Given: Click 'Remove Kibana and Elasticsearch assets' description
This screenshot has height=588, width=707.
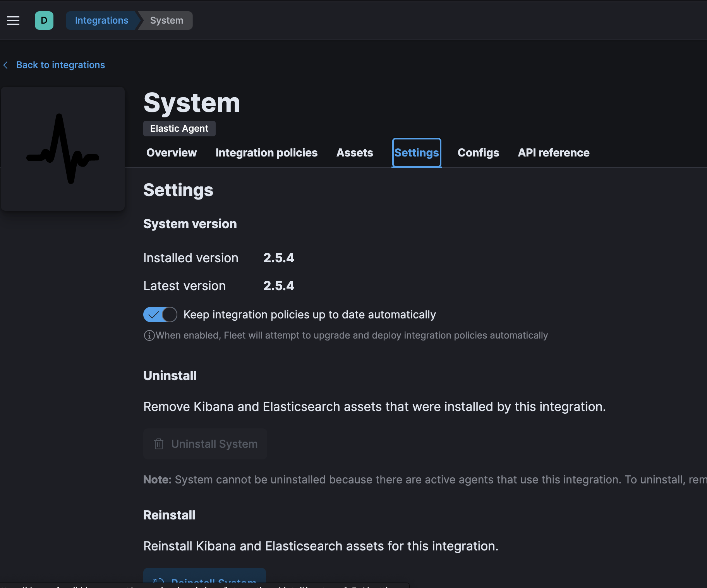Looking at the screenshot, I should point(374,407).
